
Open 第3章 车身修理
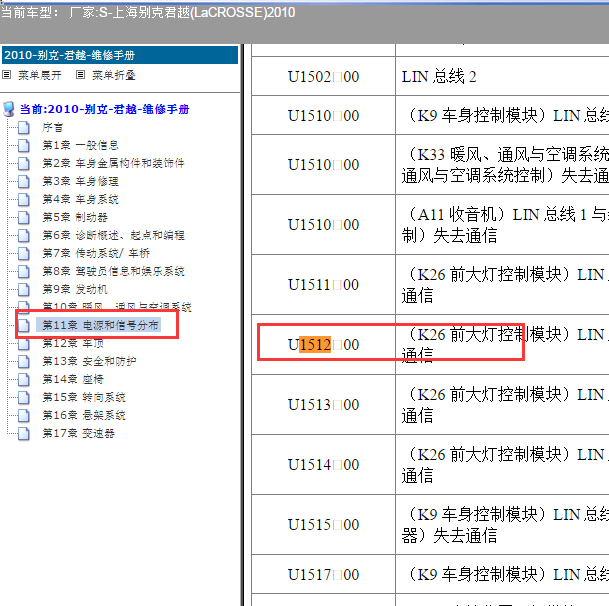point(80,181)
